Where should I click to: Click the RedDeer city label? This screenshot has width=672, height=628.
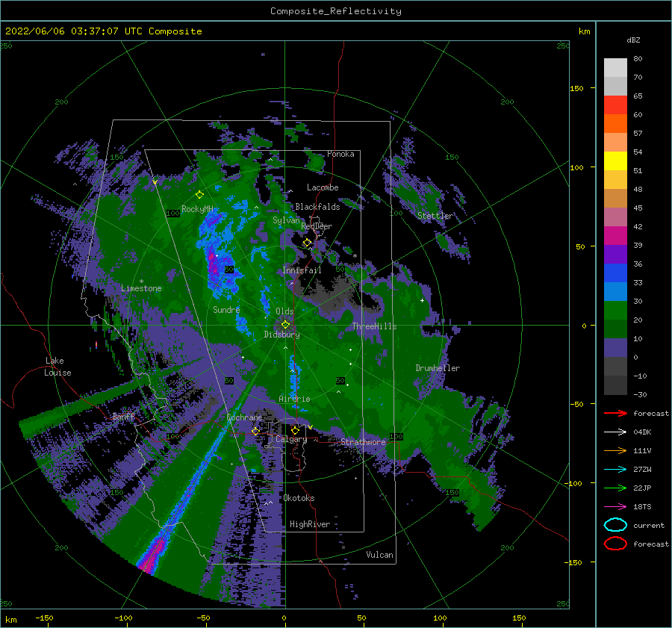click(317, 226)
